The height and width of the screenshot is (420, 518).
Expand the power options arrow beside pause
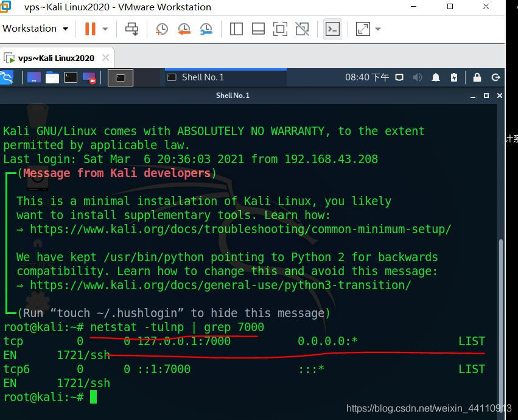pyautogui.click(x=105, y=29)
